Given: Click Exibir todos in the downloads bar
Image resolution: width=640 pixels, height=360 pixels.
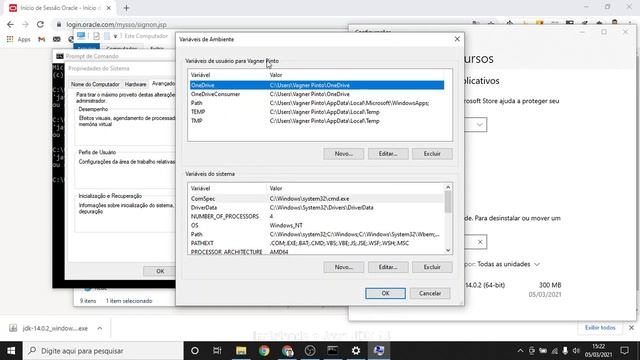Looking at the screenshot, I should tap(600, 328).
